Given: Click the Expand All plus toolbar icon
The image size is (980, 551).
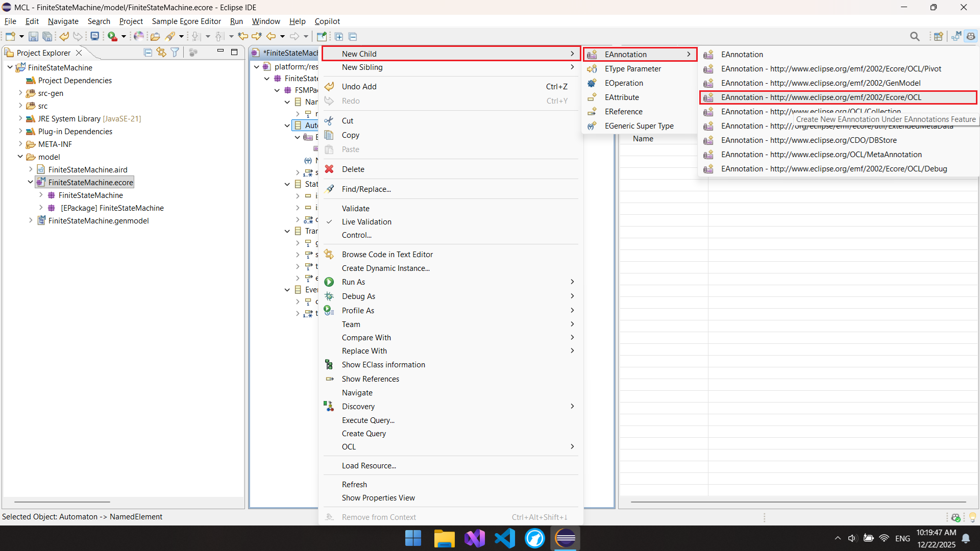Looking at the screenshot, I should tap(339, 36).
